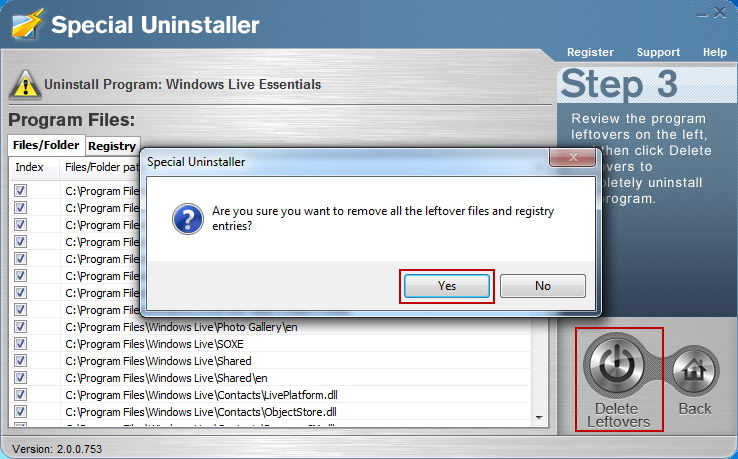Click the Delete Leftovers power icon
Screen dimensions: 738x459
[x=618, y=365]
